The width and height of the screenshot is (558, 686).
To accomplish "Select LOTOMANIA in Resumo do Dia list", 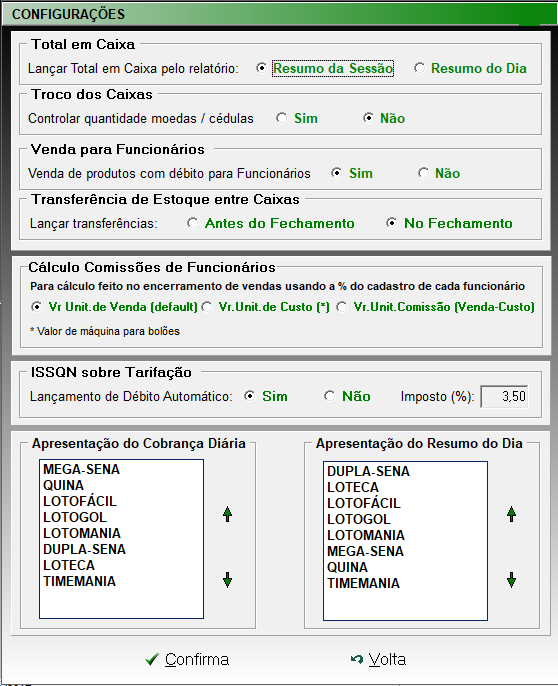I will [x=405, y=535].
